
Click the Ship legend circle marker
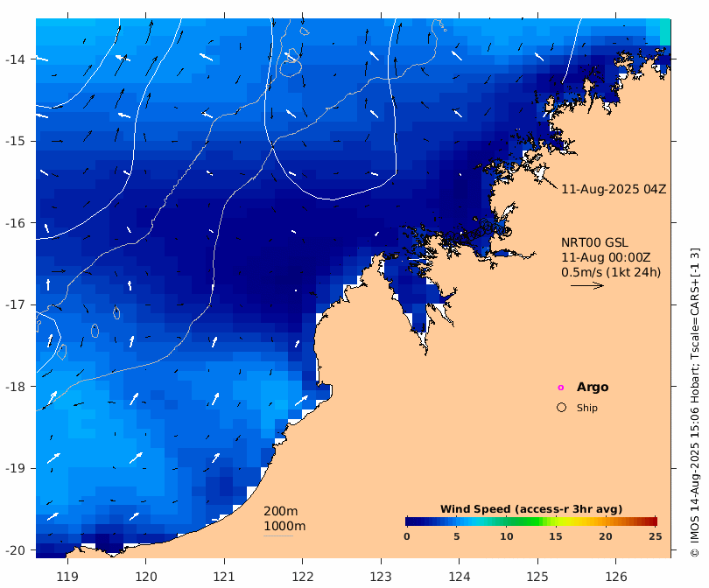[x=561, y=407]
